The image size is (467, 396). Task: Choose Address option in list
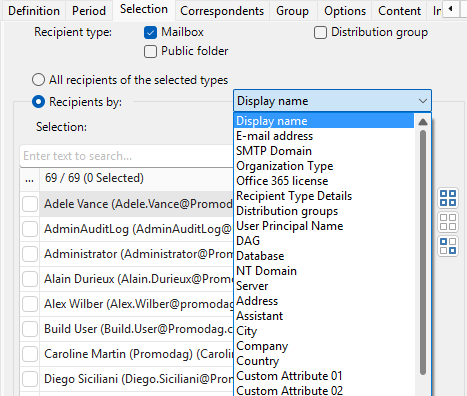coord(324,301)
